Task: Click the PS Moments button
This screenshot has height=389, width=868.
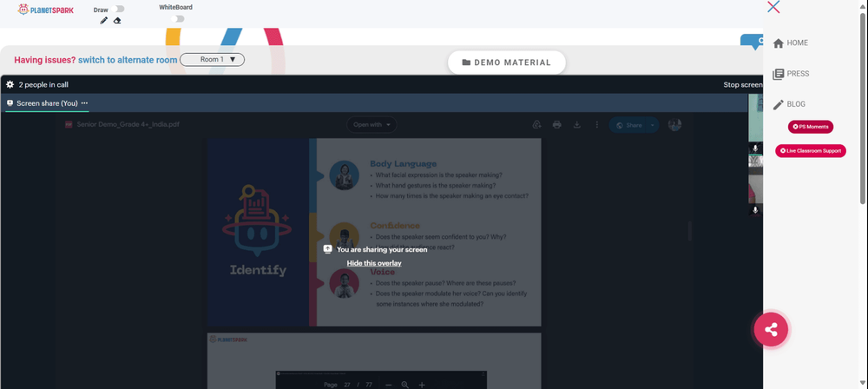Action: click(811, 127)
